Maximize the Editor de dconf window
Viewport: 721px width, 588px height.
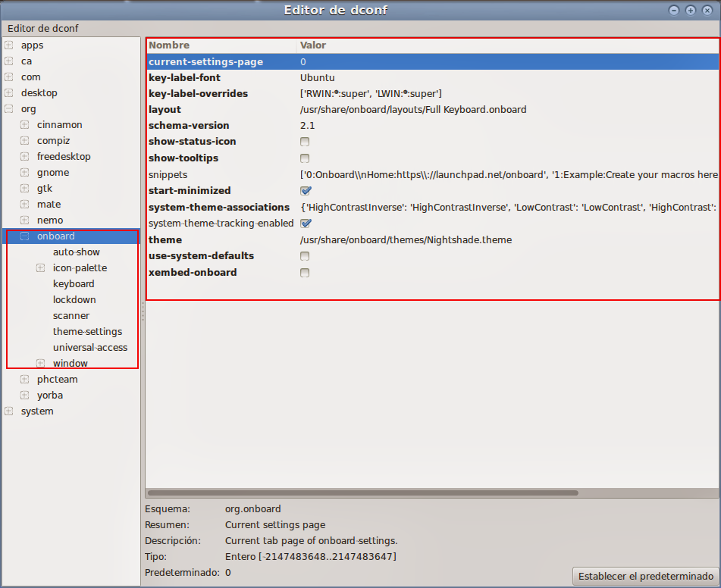tap(690, 10)
